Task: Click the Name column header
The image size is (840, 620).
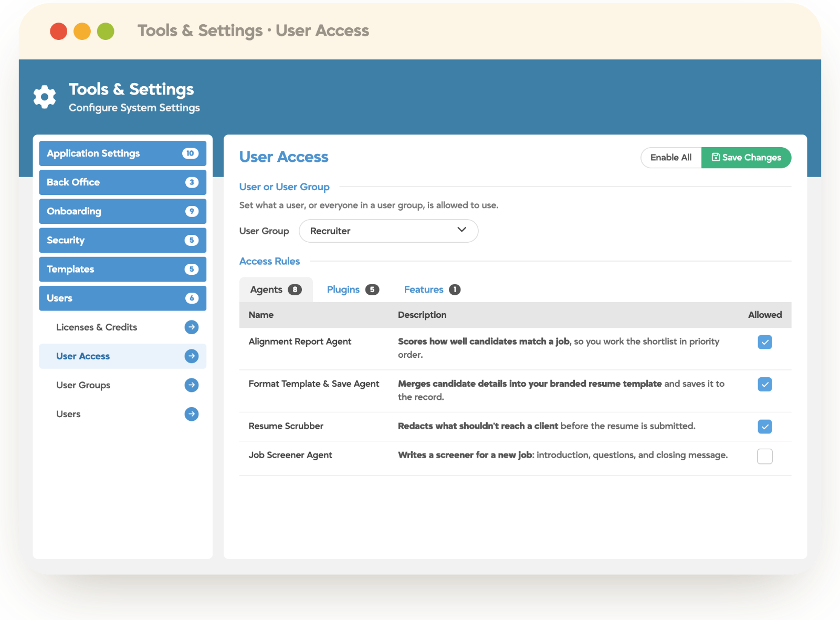Action: click(261, 315)
